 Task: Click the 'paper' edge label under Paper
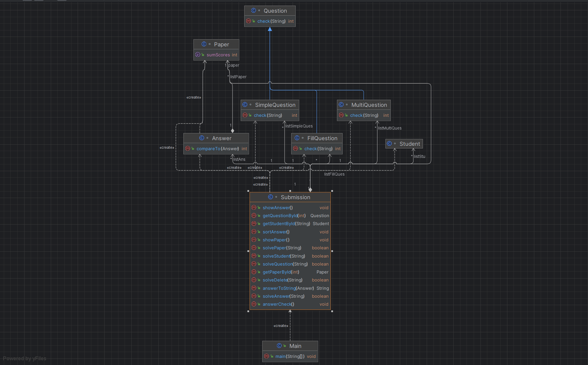(234, 65)
